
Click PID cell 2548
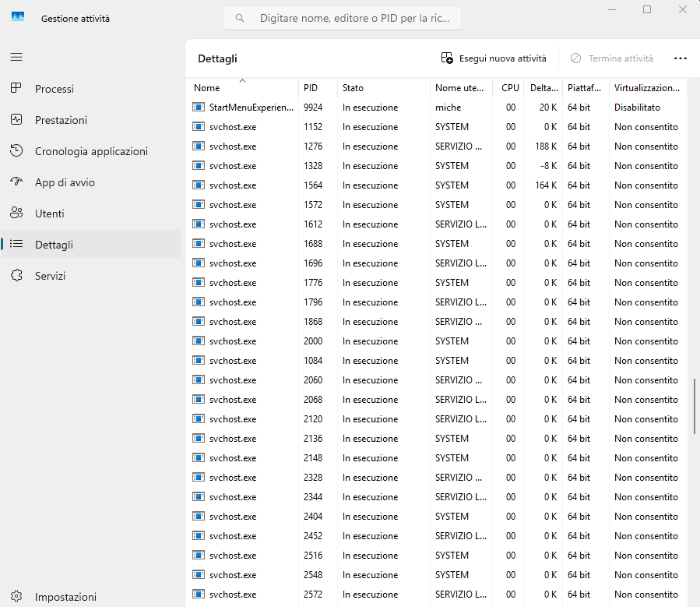coord(313,575)
